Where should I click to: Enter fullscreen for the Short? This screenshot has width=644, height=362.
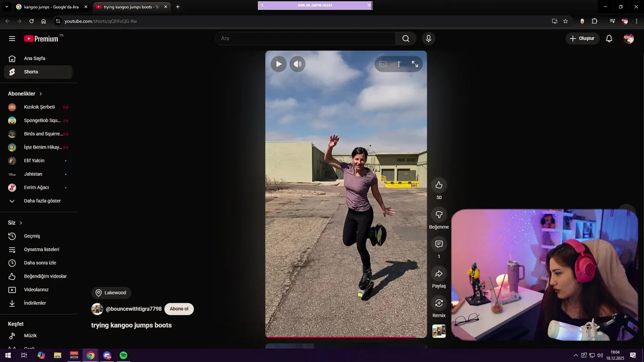click(x=415, y=64)
